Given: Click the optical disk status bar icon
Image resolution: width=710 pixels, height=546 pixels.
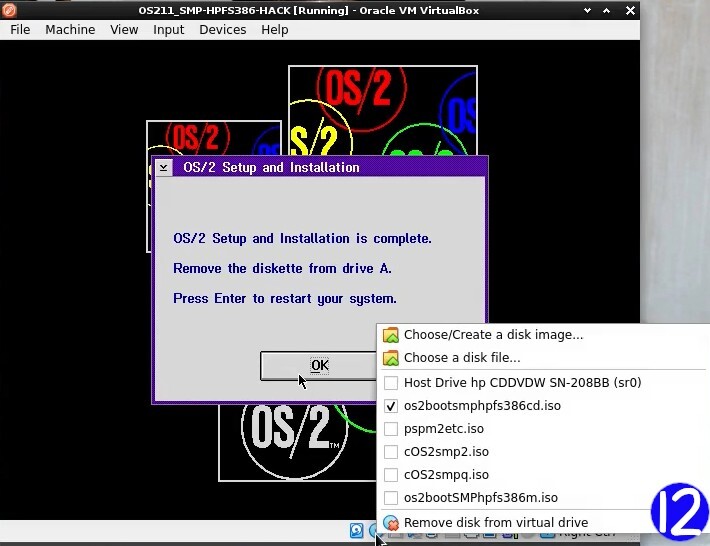Looking at the screenshot, I should tap(373, 530).
